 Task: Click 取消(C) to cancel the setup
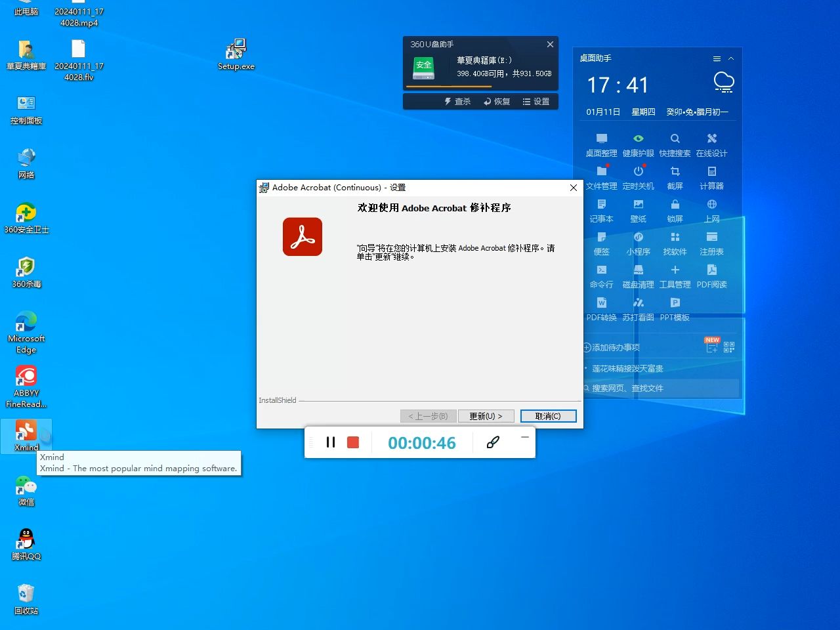pos(548,416)
